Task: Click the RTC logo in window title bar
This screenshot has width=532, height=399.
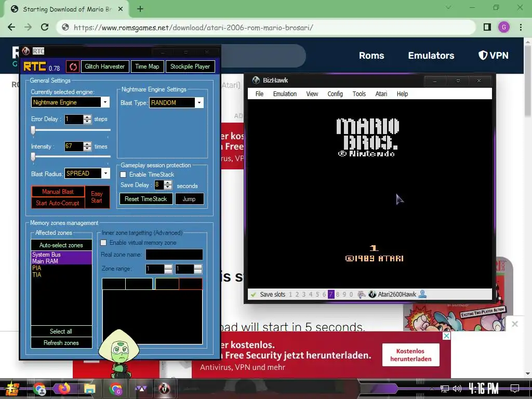Action: click(x=26, y=51)
